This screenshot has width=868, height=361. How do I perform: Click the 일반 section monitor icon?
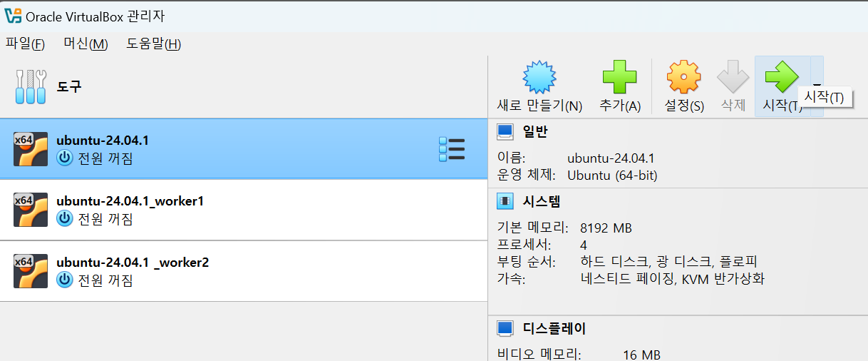click(x=505, y=132)
